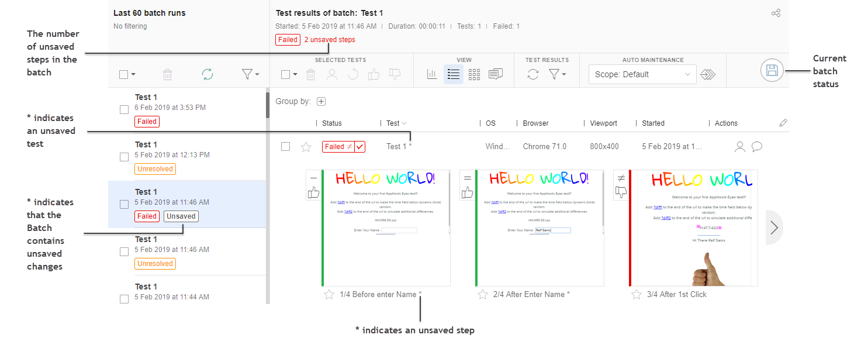Click the save batch status icon
Image resolution: width=868 pixels, height=345 pixels.
(772, 71)
